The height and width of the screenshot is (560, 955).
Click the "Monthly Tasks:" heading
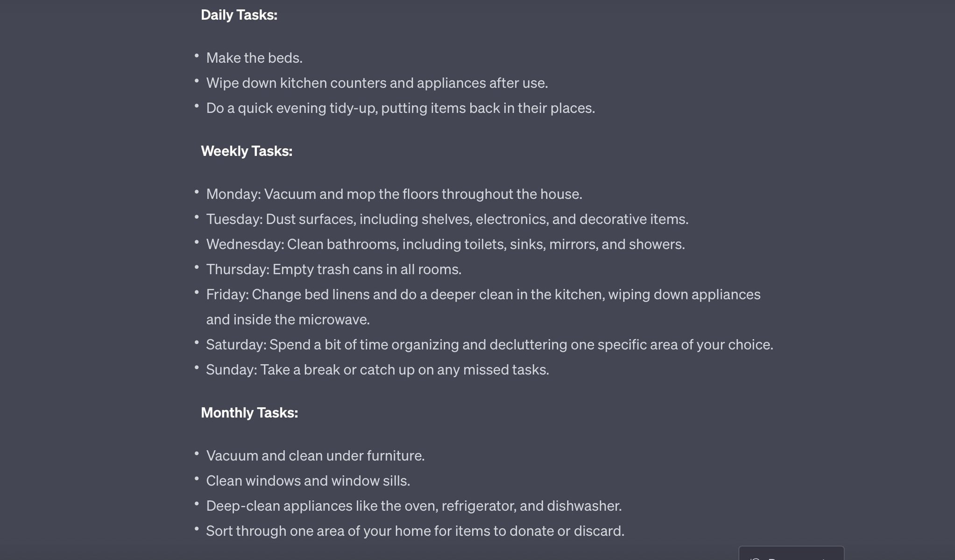(x=249, y=413)
